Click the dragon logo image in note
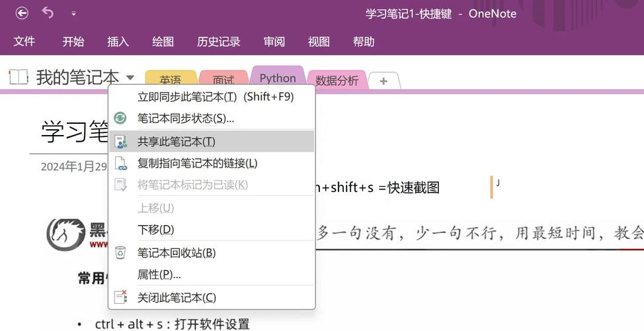Viewport: 644px width, 331px height. [65, 235]
